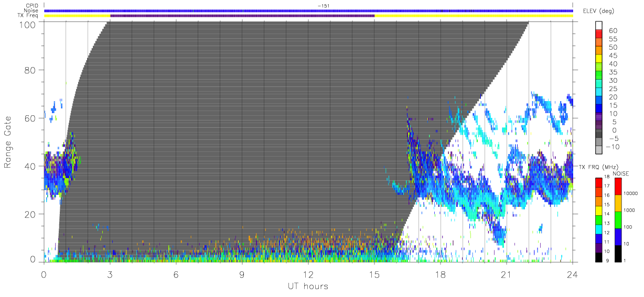This screenshot has width=644, height=297.
Task: Select white top segment of the ELEV colorbar
Action: tap(599, 25)
